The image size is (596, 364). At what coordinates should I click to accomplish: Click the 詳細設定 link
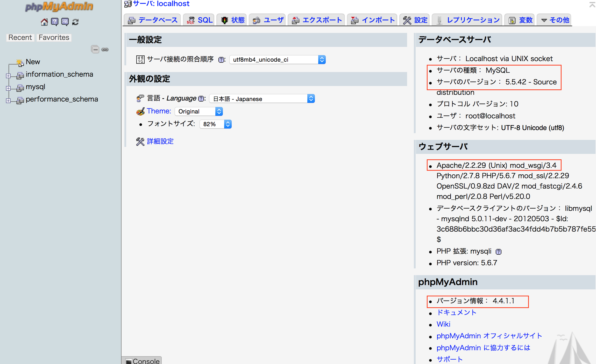pos(160,141)
